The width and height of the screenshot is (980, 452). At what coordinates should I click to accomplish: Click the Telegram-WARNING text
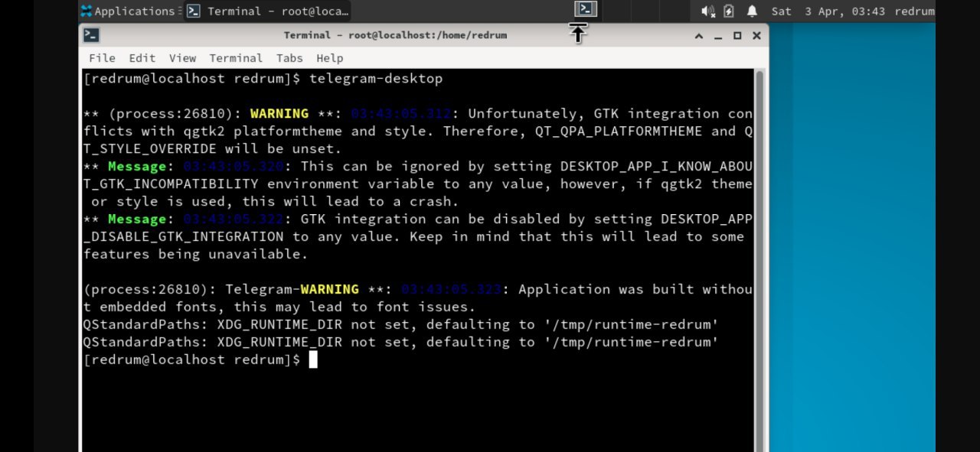(x=292, y=290)
